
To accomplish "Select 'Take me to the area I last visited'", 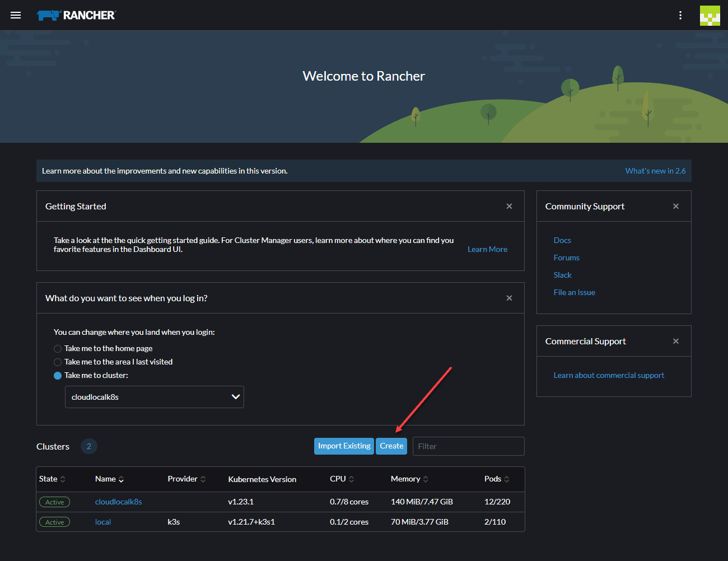I will coord(58,362).
